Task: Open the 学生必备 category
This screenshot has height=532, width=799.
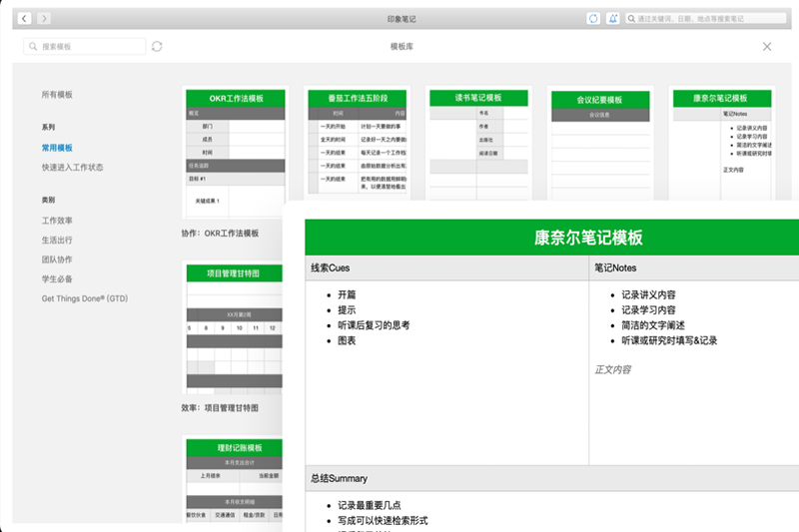Action: [x=57, y=279]
